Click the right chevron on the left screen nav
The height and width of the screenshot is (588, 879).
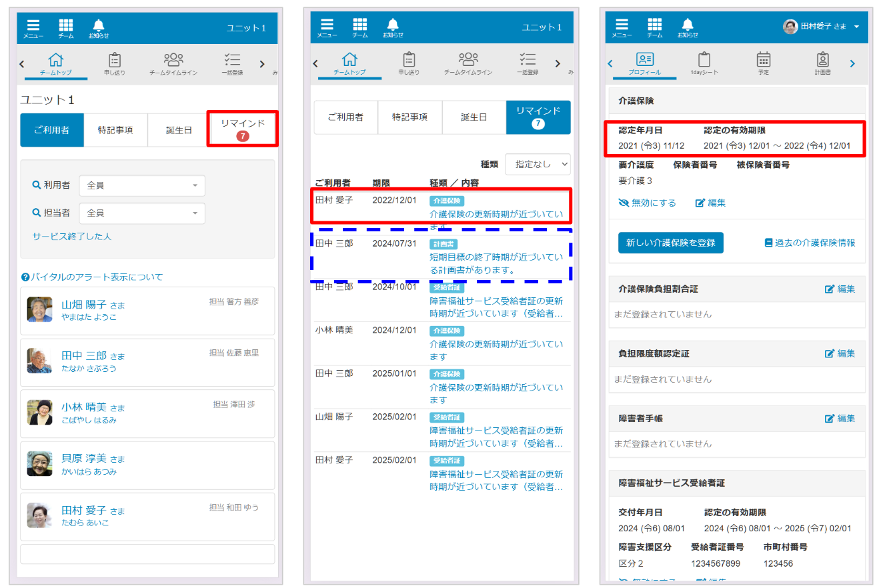pyautogui.click(x=261, y=64)
